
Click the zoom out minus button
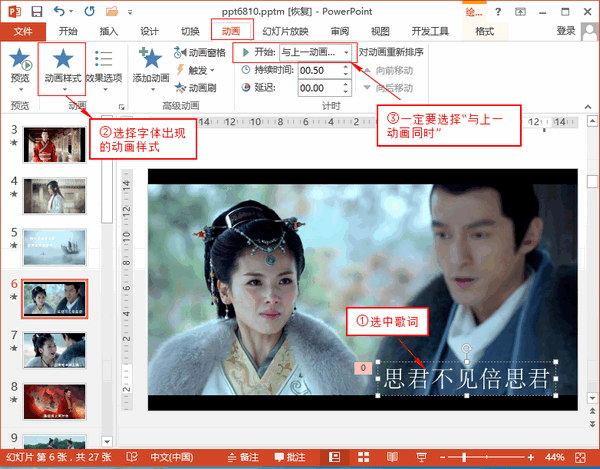click(443, 457)
